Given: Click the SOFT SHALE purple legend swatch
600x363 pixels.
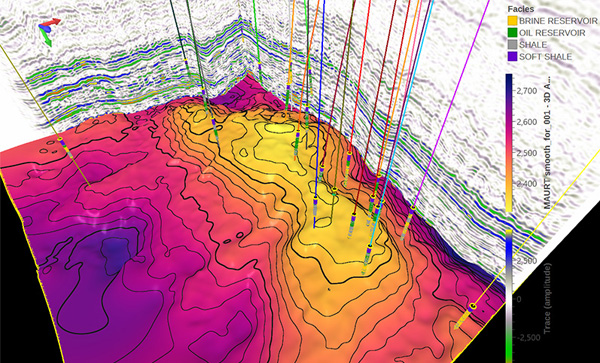Looking at the screenshot, I should 512,57.
